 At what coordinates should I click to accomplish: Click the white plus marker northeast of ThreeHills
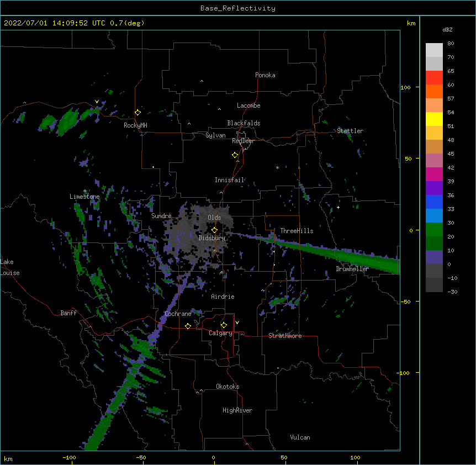(x=338, y=207)
